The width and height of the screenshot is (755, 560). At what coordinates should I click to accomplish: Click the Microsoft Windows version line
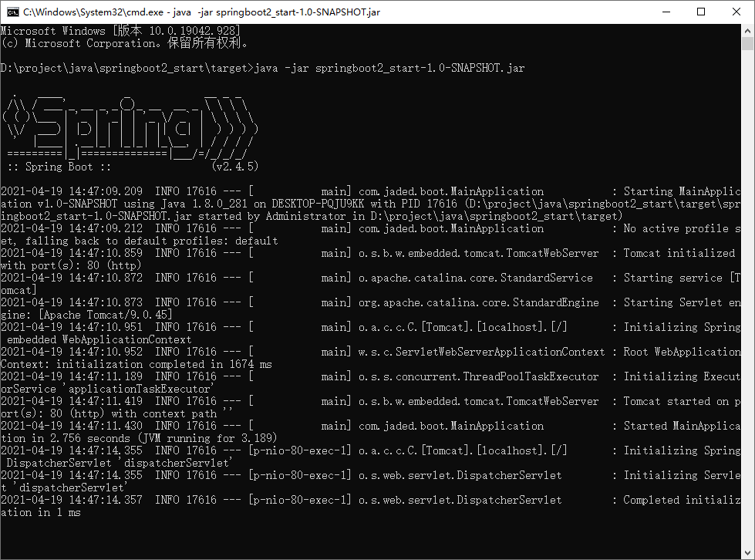(120, 31)
